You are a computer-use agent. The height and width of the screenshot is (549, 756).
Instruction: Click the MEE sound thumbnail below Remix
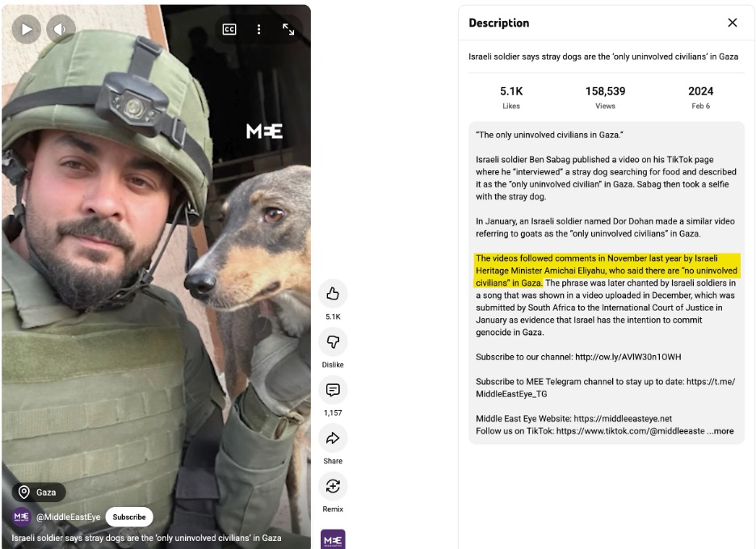[x=333, y=539]
